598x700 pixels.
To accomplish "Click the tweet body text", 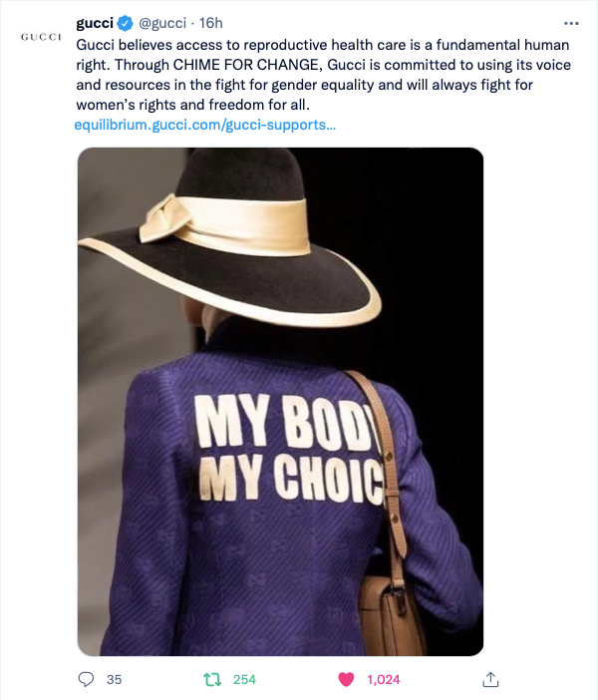I will pyautogui.click(x=323, y=75).
